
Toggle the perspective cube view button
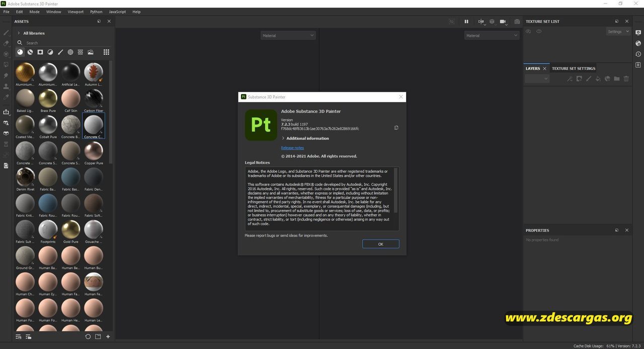tap(492, 22)
